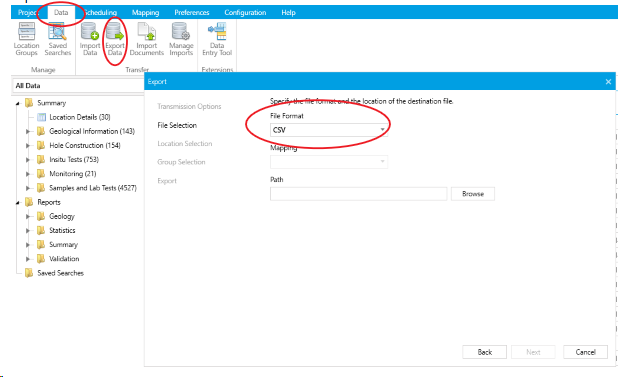This screenshot has width=638, height=377.
Task: Open Manage Imports tool
Action: click(181, 39)
